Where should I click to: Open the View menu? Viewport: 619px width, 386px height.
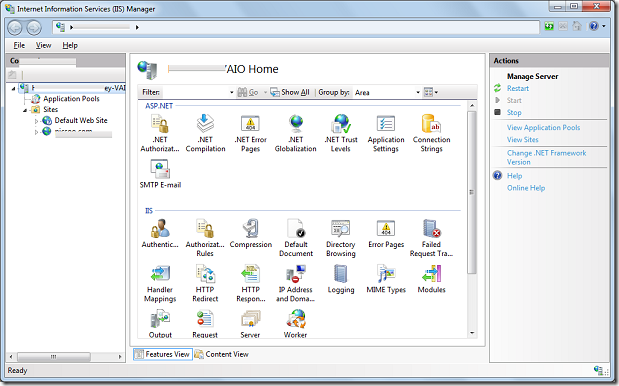43,45
